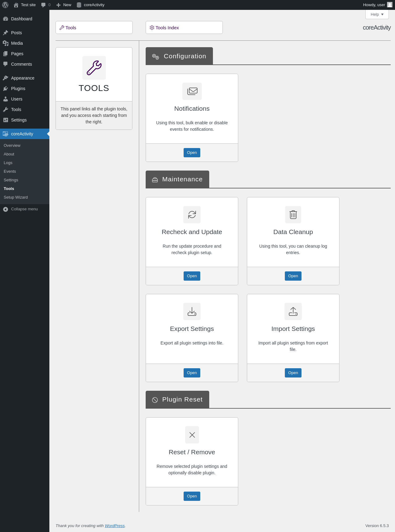Click the TOOLS panel heading text

[94, 88]
